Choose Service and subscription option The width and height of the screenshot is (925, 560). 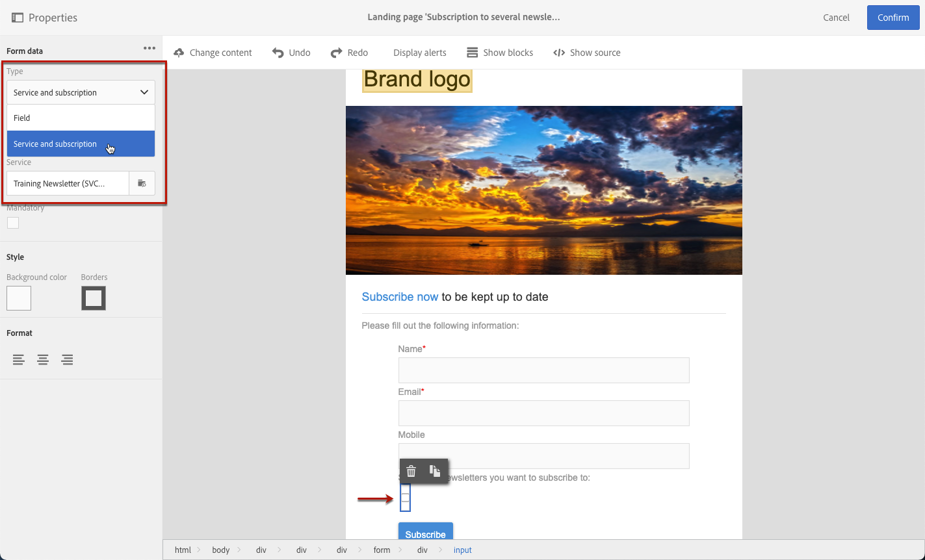point(81,144)
